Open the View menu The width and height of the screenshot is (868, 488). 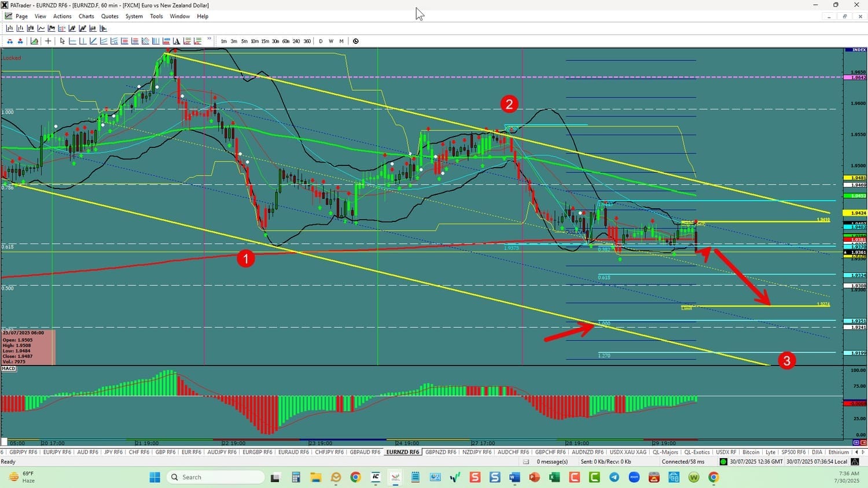pyautogui.click(x=41, y=16)
